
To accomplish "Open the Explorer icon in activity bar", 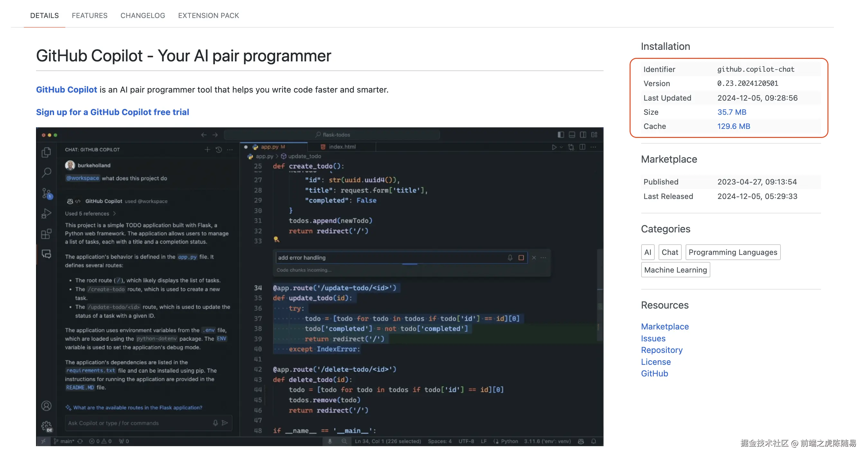I will click(47, 153).
